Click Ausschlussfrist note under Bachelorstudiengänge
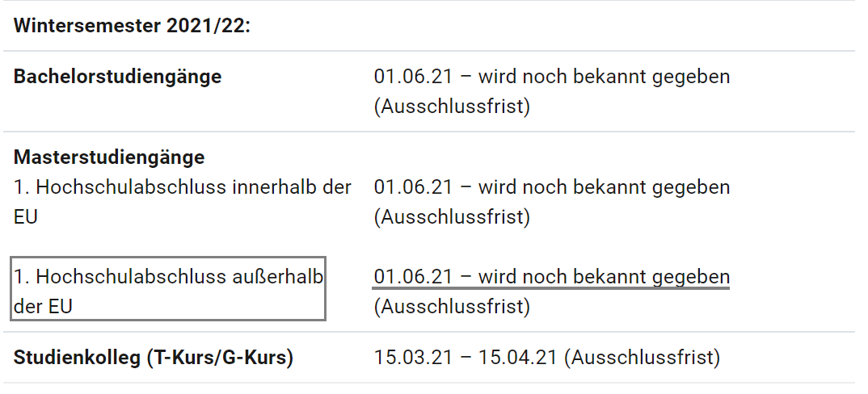 tap(452, 106)
